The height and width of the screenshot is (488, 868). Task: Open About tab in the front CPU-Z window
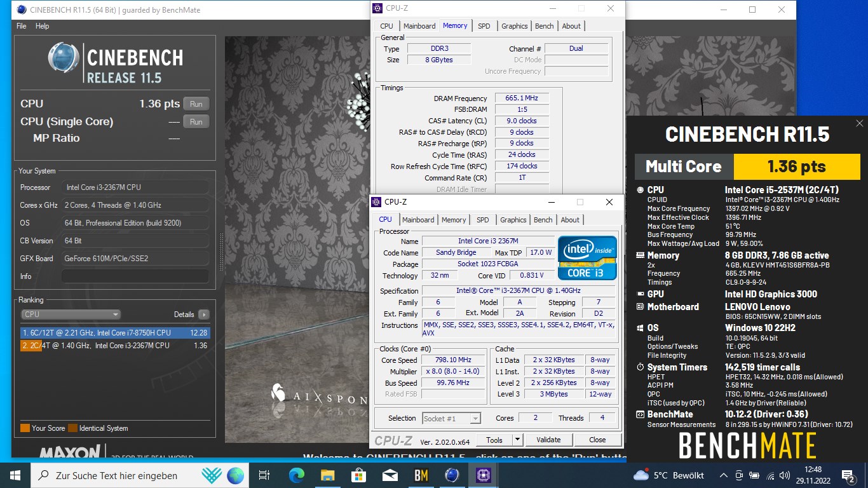[x=570, y=220]
